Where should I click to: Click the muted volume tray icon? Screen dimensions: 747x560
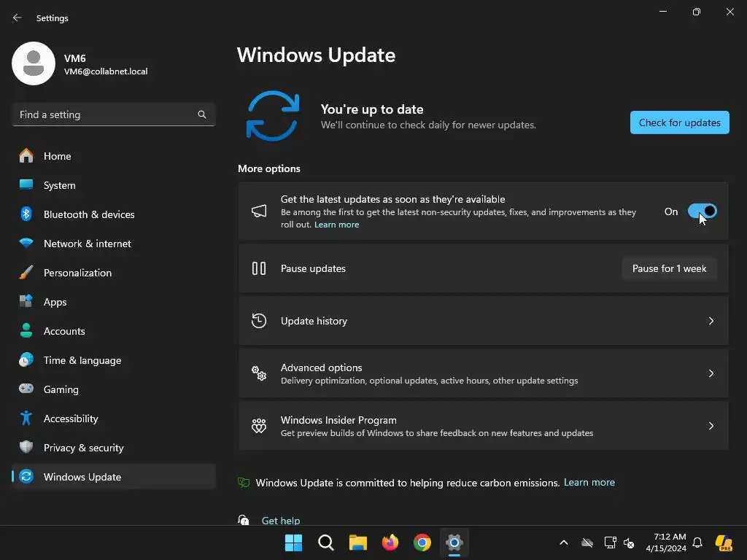pos(629,542)
